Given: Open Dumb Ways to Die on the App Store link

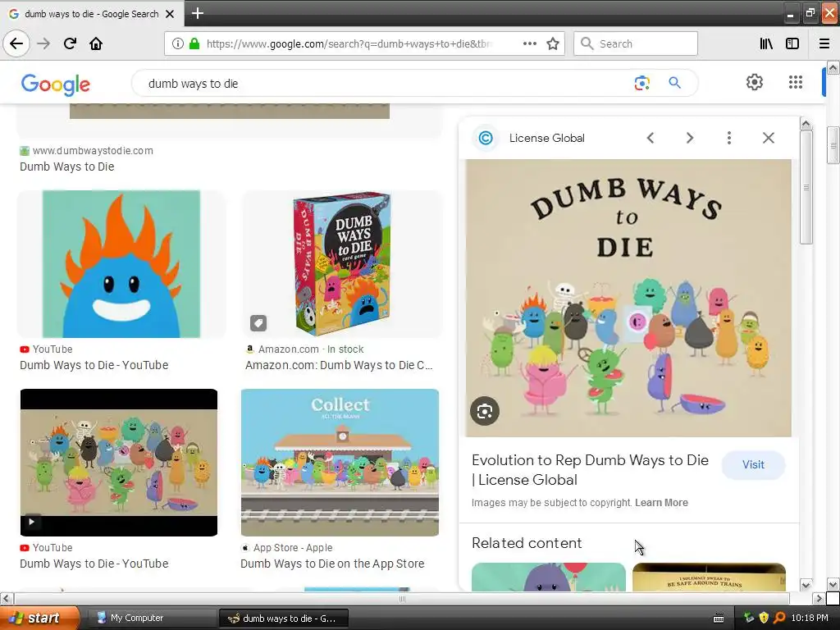Looking at the screenshot, I should point(332,564).
